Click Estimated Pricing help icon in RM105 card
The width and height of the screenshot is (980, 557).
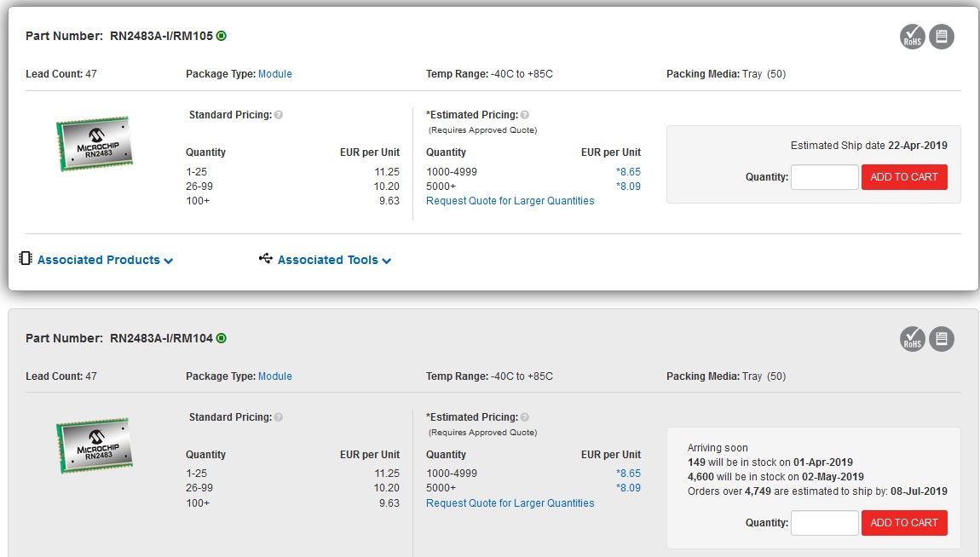pos(525,115)
